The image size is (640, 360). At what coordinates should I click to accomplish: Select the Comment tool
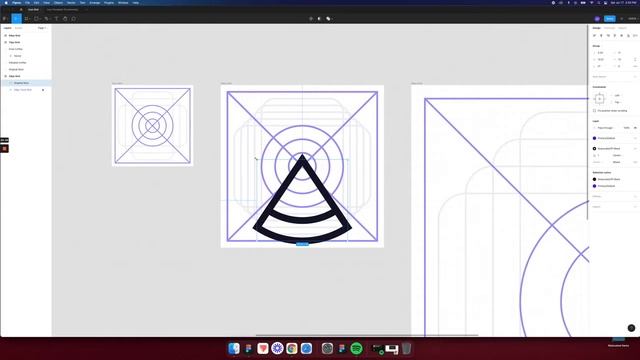pyautogui.click(x=73, y=18)
